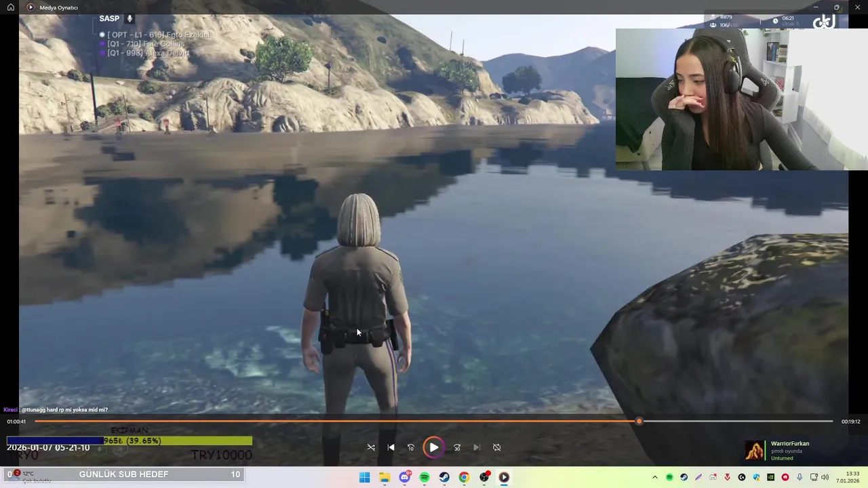Minimize the media player window
868x488 pixels.
pyautogui.click(x=816, y=7)
